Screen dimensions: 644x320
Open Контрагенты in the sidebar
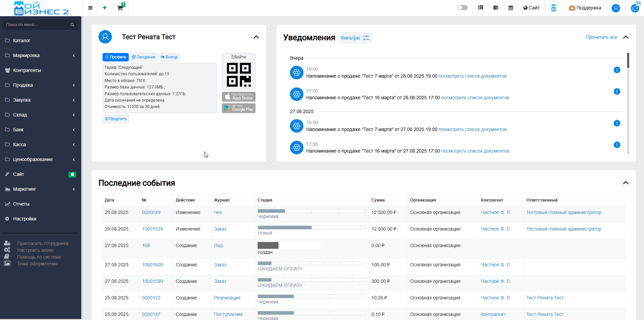(27, 70)
